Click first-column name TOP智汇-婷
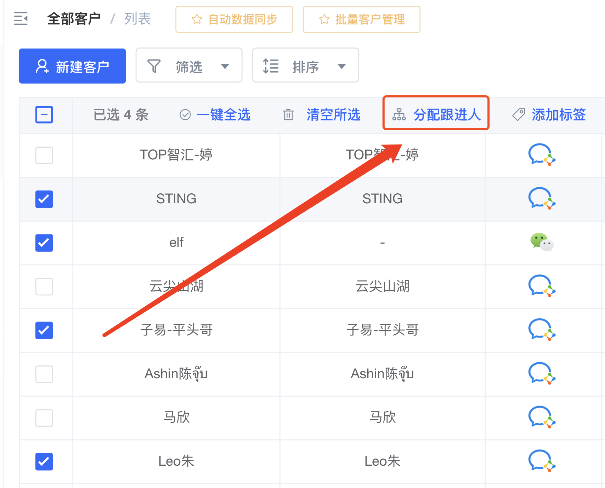 point(176,155)
